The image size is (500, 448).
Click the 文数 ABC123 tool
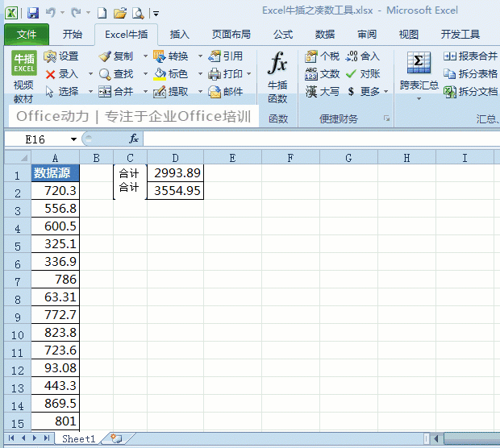tap(323, 74)
